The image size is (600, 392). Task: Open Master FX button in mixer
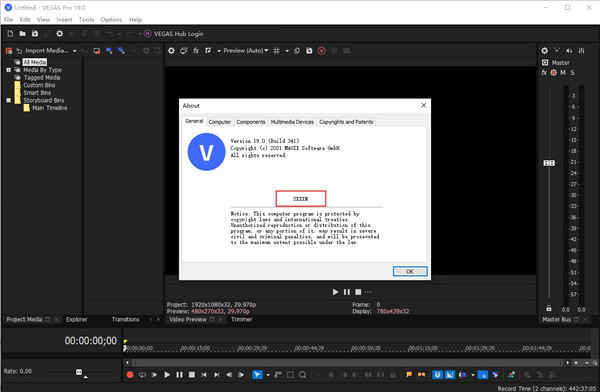tap(544, 72)
